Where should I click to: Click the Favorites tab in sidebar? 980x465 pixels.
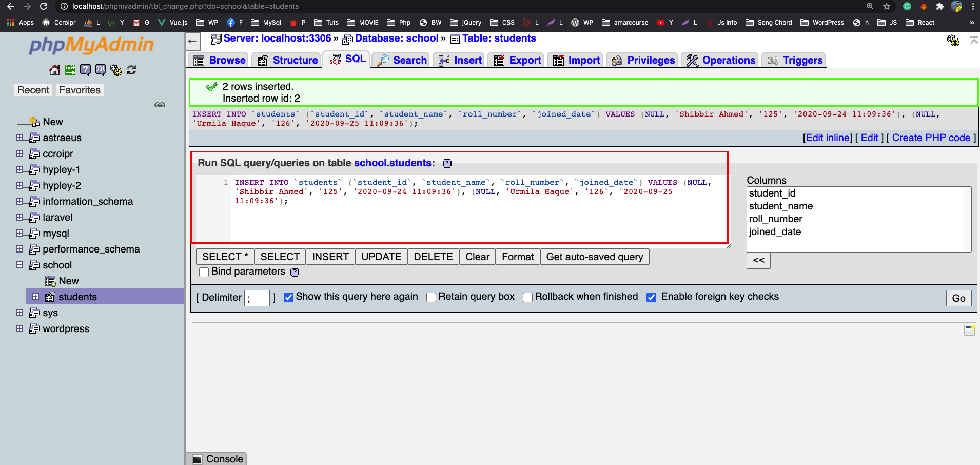point(80,90)
